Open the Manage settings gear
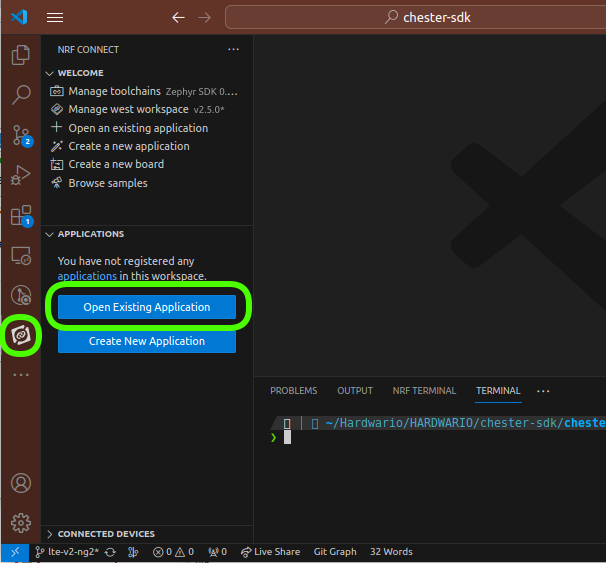Viewport: 606px width, 563px height. 20,522
